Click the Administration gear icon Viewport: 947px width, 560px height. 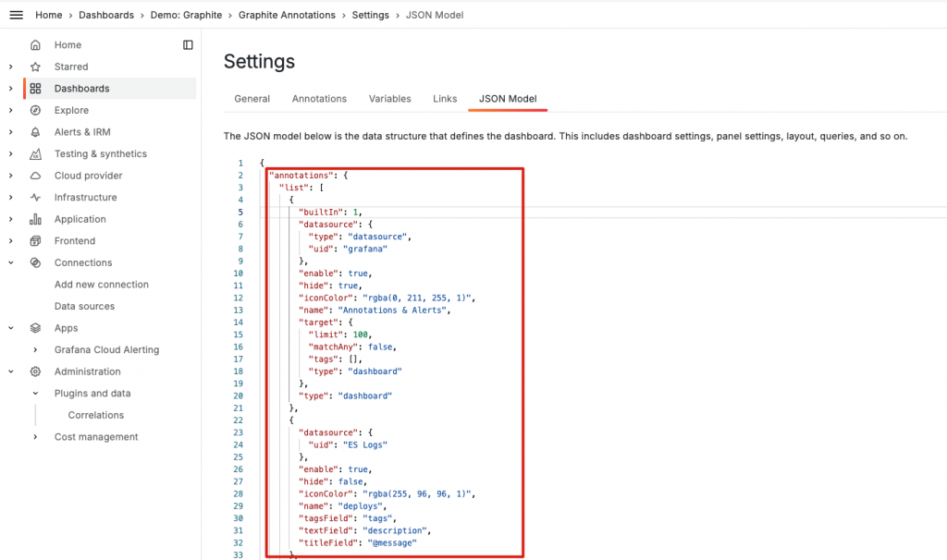[x=35, y=371]
